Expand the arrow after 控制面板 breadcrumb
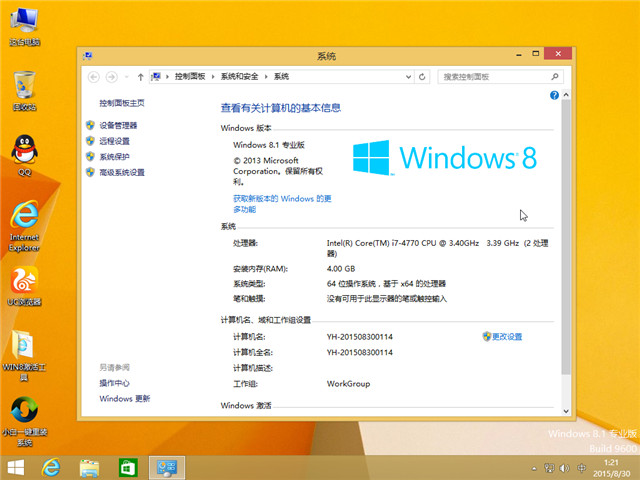 [213, 77]
